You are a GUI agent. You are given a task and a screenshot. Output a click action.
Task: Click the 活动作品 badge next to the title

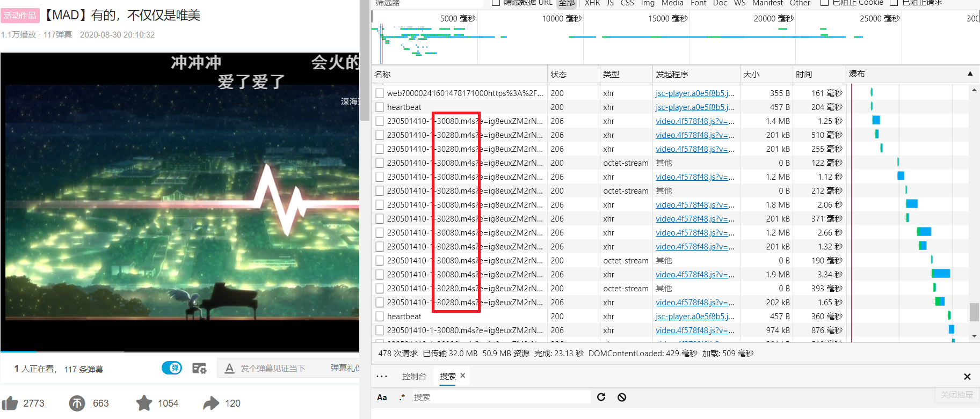pyautogui.click(x=20, y=15)
